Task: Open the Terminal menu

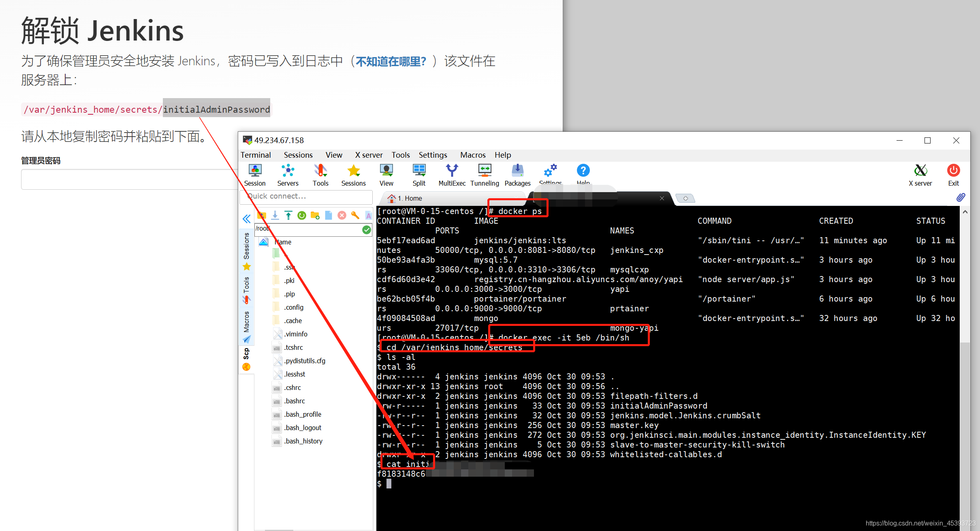Action: pyautogui.click(x=256, y=155)
